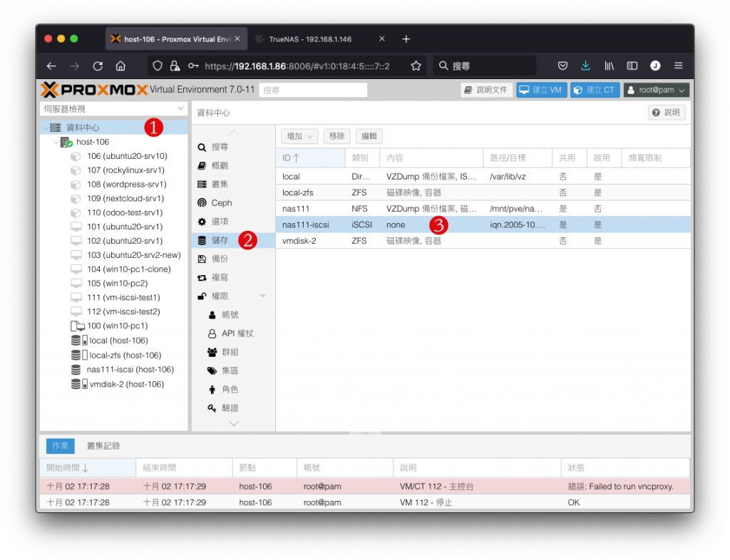Reload the page with the refresh icon
Screen dimensions: 730x560
pos(98,66)
